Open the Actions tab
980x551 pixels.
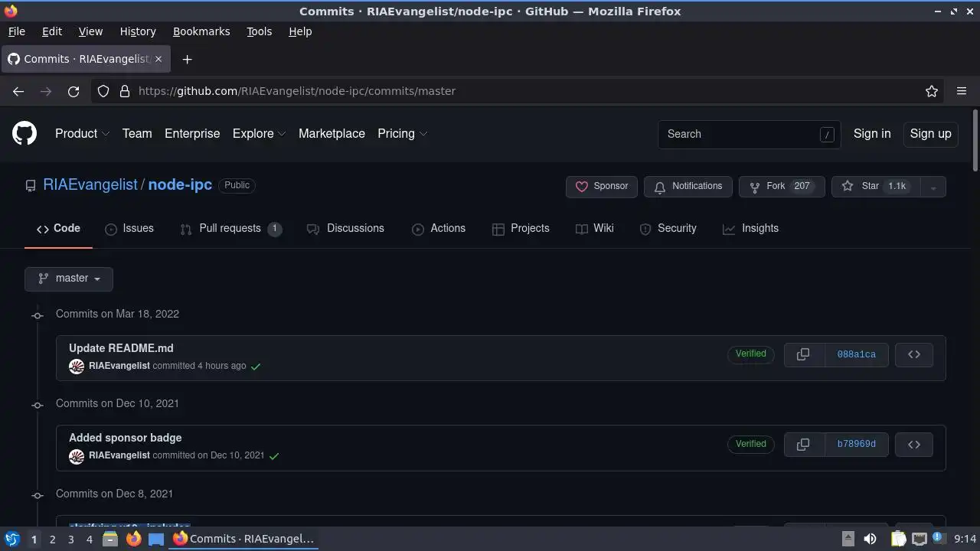[x=439, y=229]
